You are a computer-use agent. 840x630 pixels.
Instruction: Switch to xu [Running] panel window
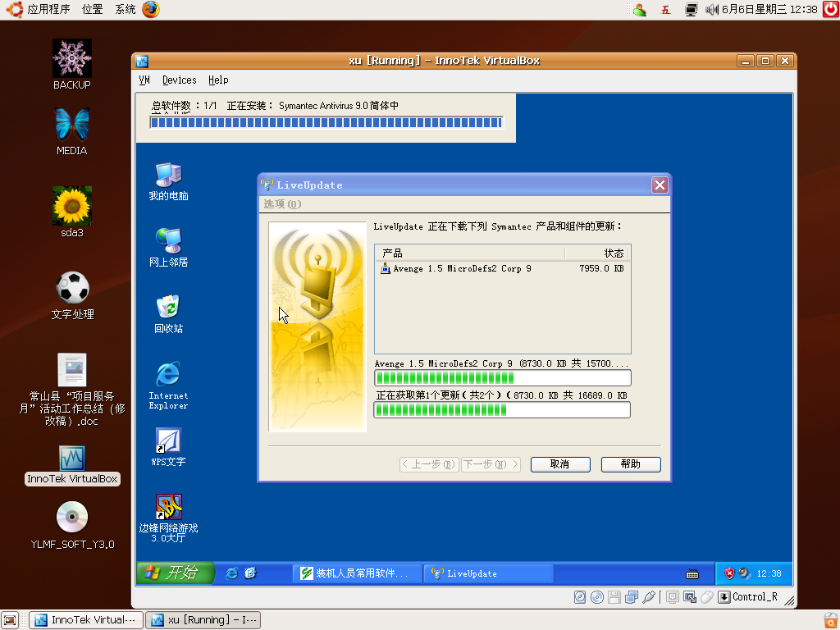(203, 620)
